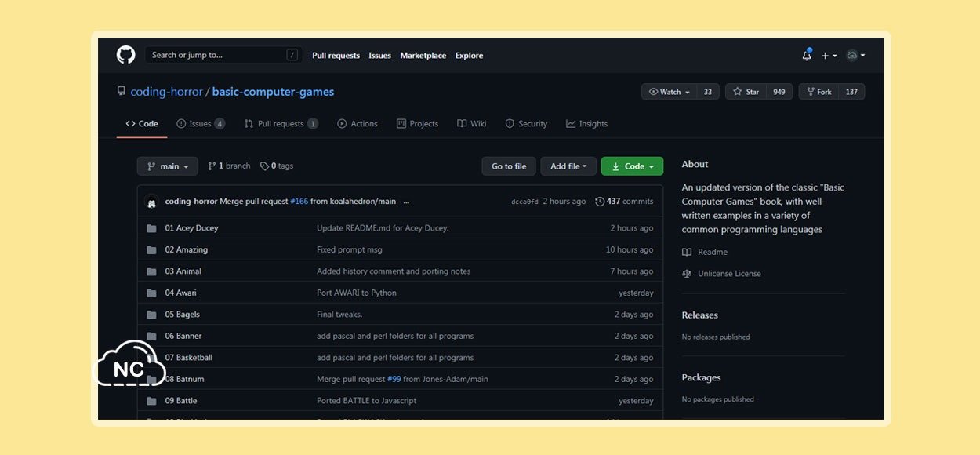View the 33 watchers count

pos(708,92)
